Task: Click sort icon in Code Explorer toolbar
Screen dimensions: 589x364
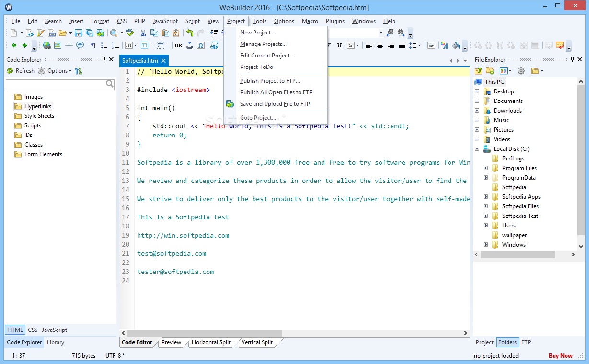Action: 79,71
